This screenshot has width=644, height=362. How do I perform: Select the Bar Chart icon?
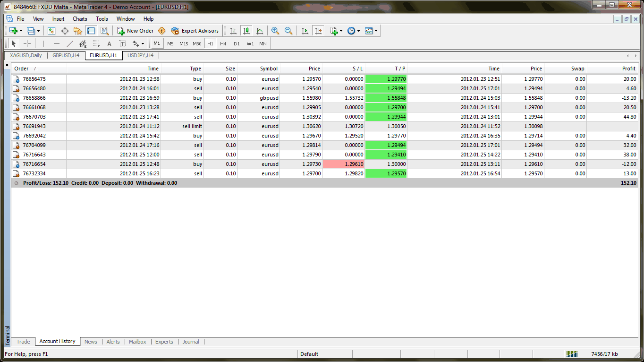pos(233,31)
